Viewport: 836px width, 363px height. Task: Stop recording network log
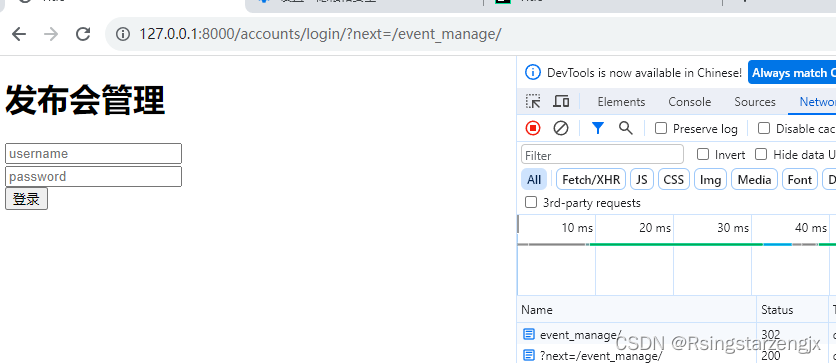tap(533, 128)
